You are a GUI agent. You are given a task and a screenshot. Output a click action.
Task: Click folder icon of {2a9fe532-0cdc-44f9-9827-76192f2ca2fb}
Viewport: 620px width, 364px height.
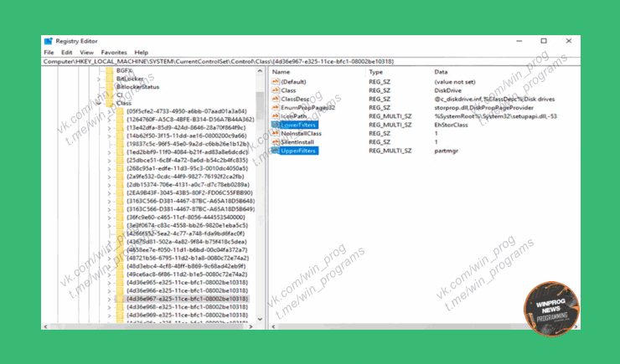(120, 177)
